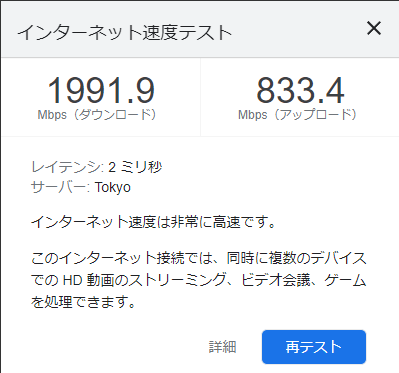Click the レイテンシ: 2 ミリ秒 line

[96, 167]
